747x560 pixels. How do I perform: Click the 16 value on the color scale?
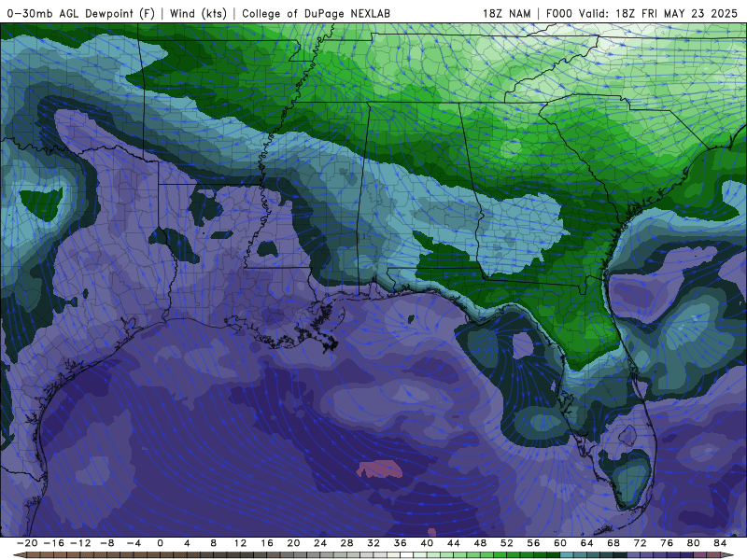(267, 543)
